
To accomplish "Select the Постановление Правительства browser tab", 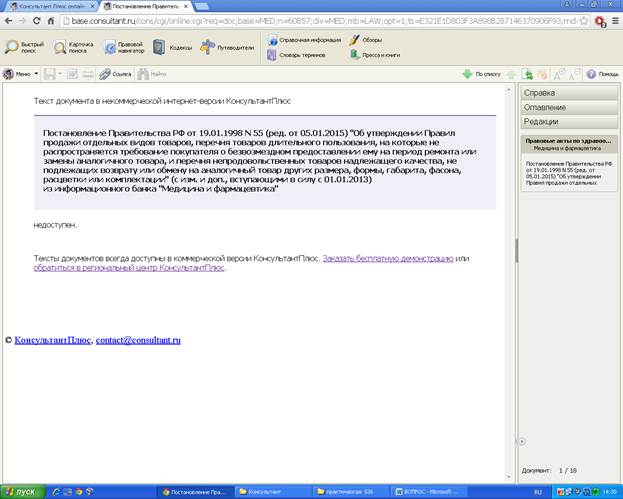I will pos(145,6).
